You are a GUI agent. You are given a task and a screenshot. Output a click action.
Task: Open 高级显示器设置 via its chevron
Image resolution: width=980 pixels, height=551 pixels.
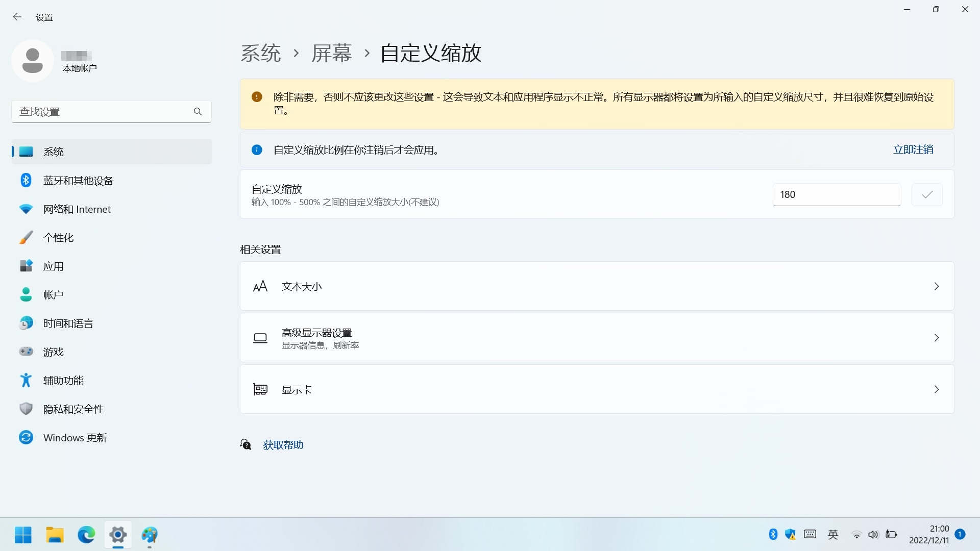(936, 338)
